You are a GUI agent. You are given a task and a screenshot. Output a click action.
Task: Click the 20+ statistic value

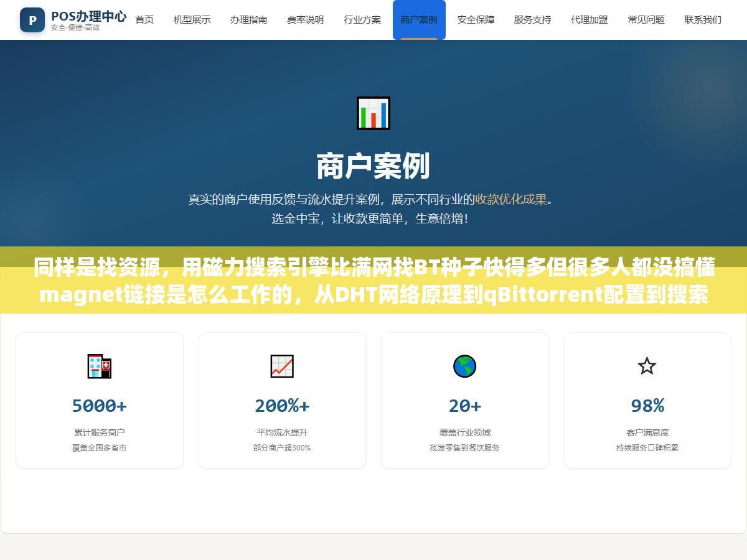tap(465, 406)
